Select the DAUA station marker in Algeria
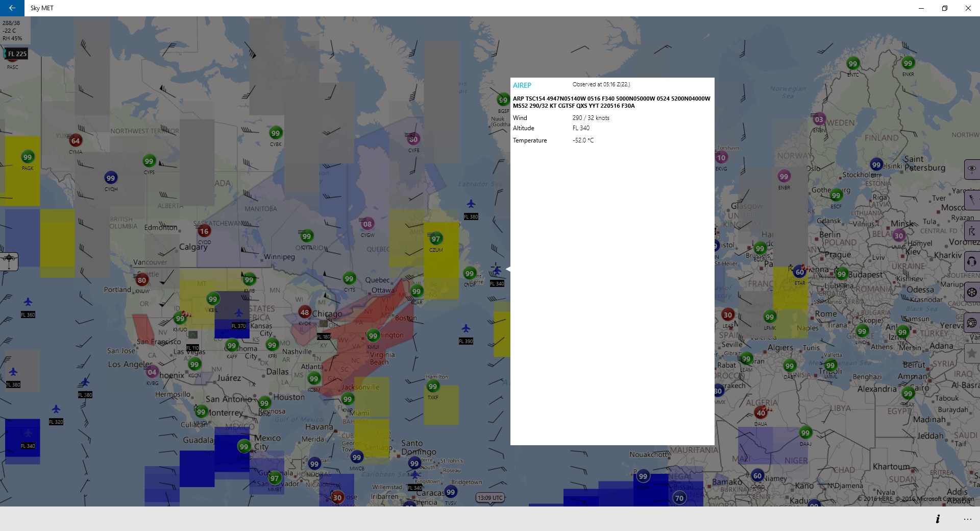This screenshot has width=980, height=531. pos(761,413)
